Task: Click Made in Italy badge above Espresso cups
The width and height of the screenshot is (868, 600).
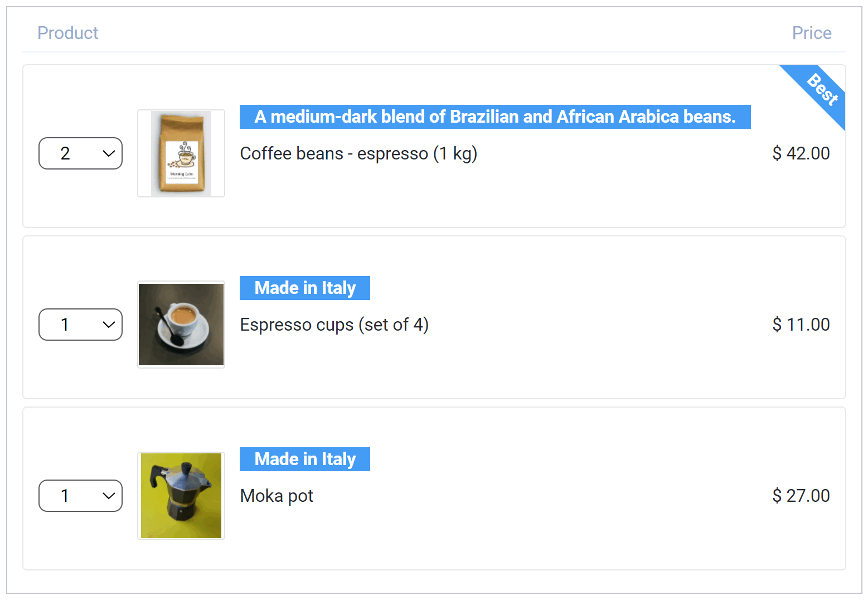Action: tap(305, 288)
